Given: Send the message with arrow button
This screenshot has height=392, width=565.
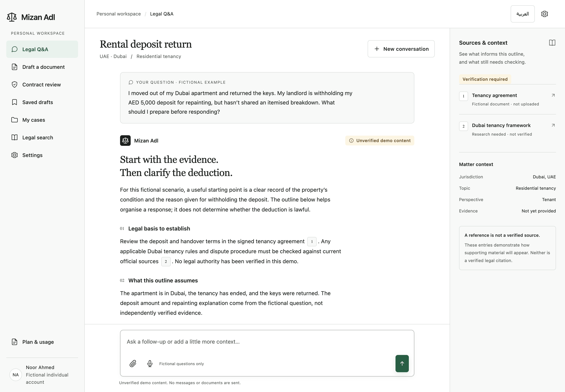Looking at the screenshot, I should pyautogui.click(x=402, y=364).
